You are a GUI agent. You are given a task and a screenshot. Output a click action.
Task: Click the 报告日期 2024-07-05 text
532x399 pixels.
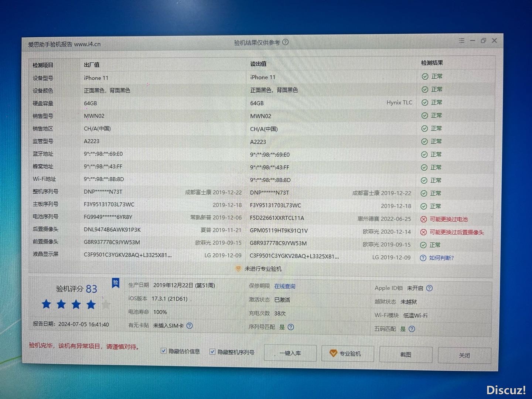tap(71, 324)
